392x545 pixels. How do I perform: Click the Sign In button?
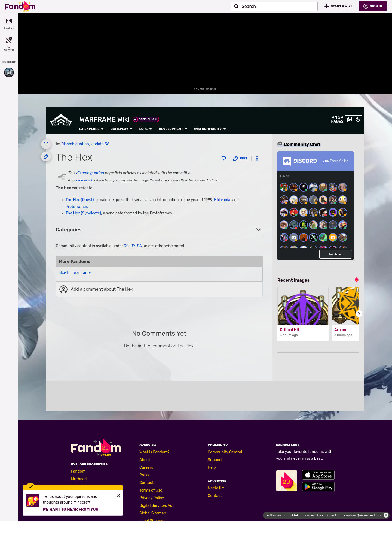(x=373, y=6)
